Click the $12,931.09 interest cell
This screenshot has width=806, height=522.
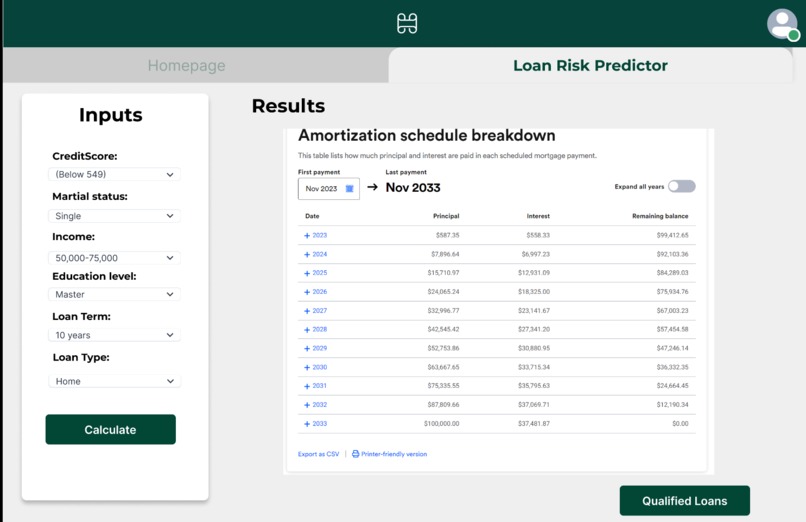click(x=534, y=273)
